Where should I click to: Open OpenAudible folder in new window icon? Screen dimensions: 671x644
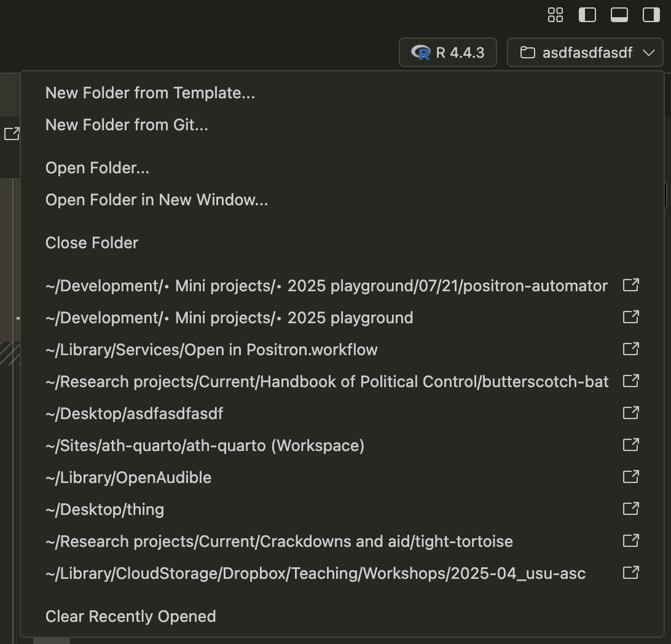[x=631, y=477]
